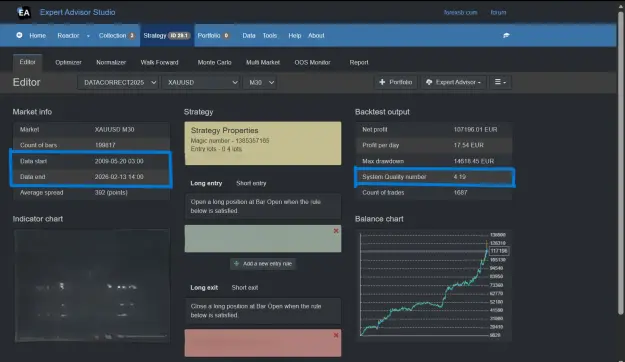Image resolution: width=625 pixels, height=362 pixels.
Task: Open the forum link
Action: 498,12
